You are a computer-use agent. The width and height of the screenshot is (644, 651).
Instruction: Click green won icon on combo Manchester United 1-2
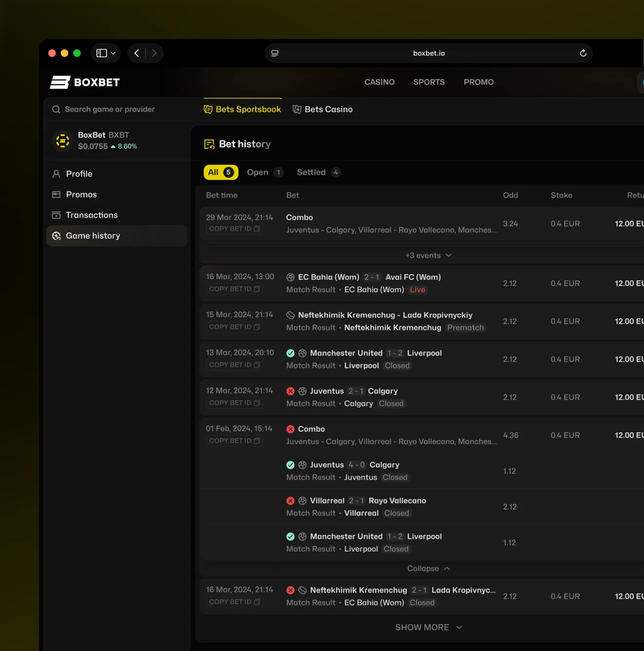[x=290, y=536]
